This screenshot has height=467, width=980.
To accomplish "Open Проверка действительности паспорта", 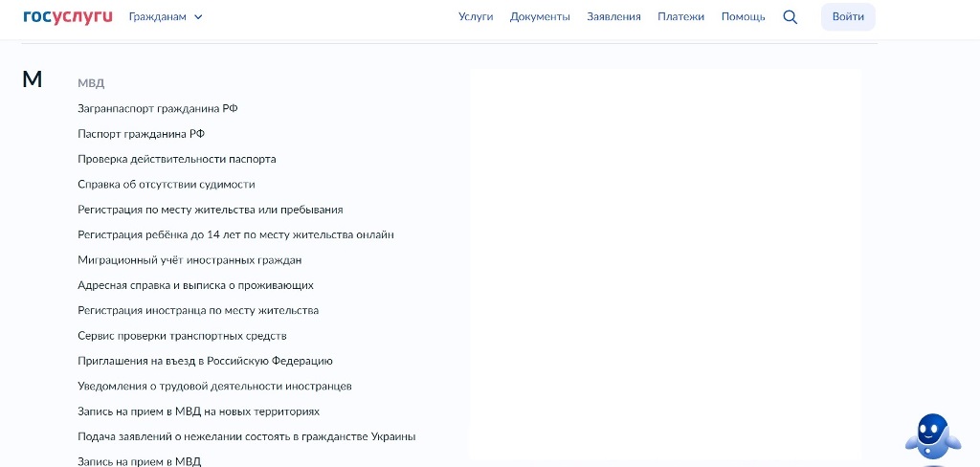I will [x=176, y=159].
